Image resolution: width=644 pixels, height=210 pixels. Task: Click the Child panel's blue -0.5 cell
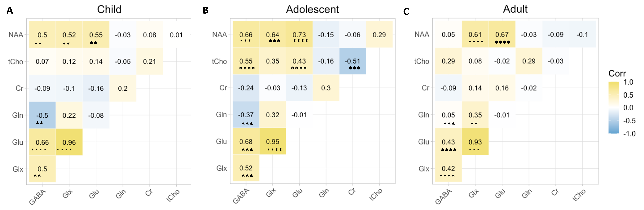click(42, 115)
